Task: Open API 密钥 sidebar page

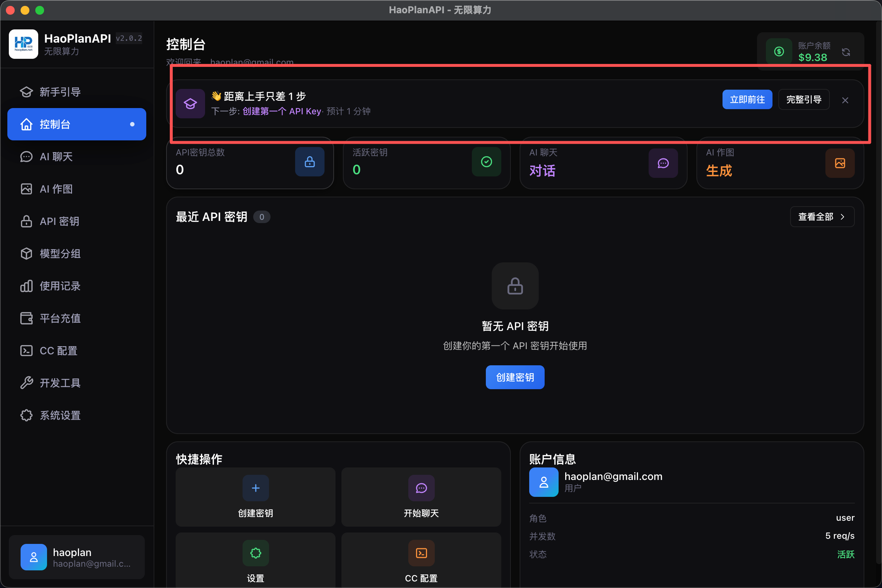Action: 76,221
